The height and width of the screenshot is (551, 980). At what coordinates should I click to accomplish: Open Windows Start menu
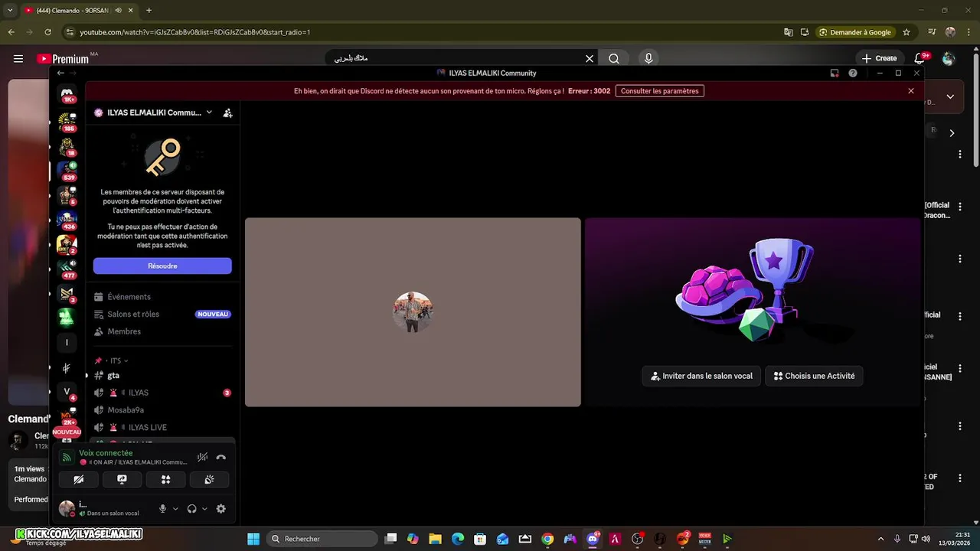[253, 539]
